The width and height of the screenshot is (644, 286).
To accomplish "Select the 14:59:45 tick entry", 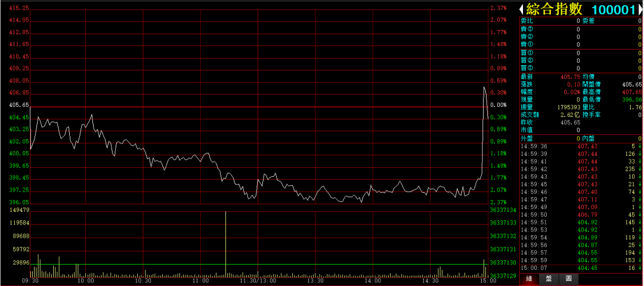I will tap(581, 184).
